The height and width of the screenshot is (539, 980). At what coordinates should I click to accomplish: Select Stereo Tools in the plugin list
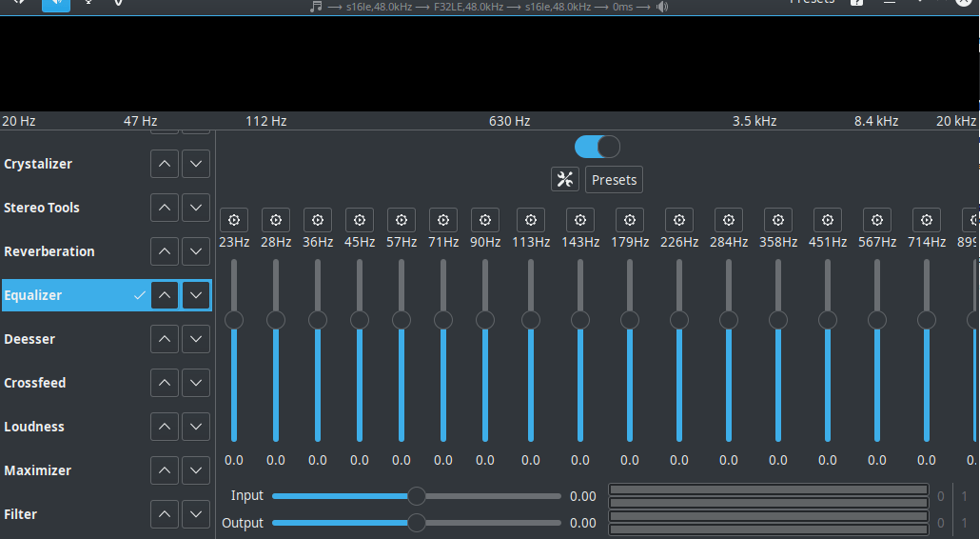(x=42, y=208)
